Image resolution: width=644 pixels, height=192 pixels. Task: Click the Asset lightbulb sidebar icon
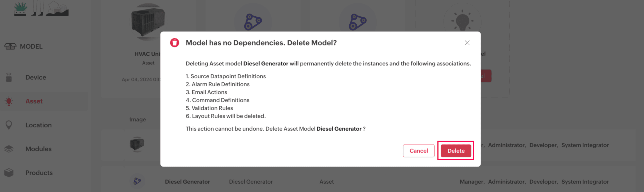pyautogui.click(x=9, y=101)
